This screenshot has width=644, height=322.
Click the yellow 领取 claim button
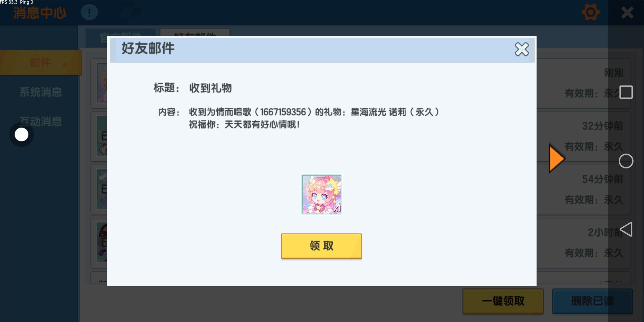321,246
